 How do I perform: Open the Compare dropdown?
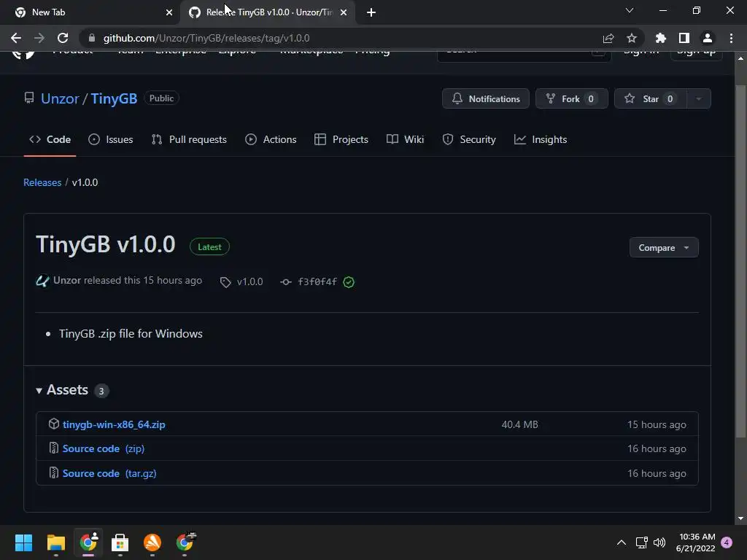point(664,248)
